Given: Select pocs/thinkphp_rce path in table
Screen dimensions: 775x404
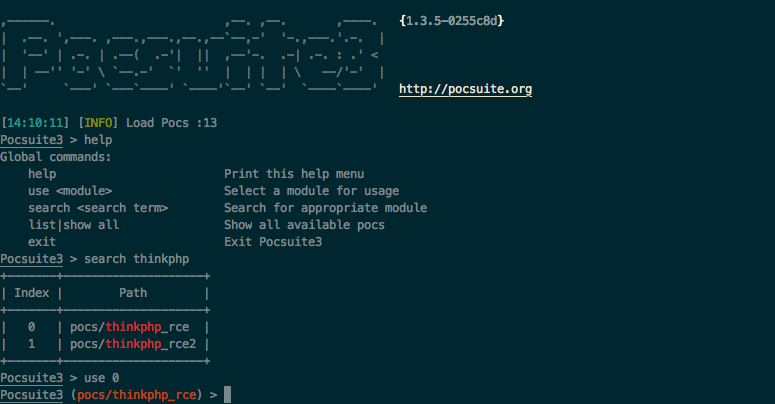Looking at the screenshot, I should [129, 327].
